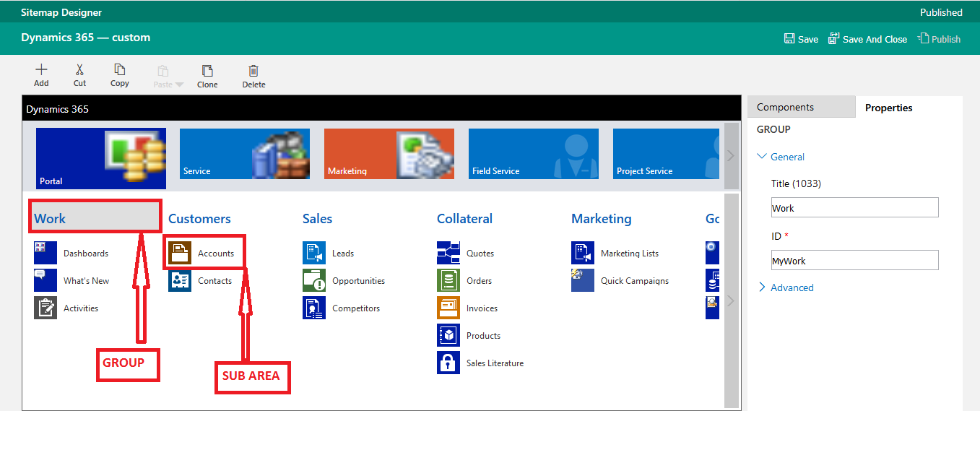Click the Products subarea icon

pos(448,335)
